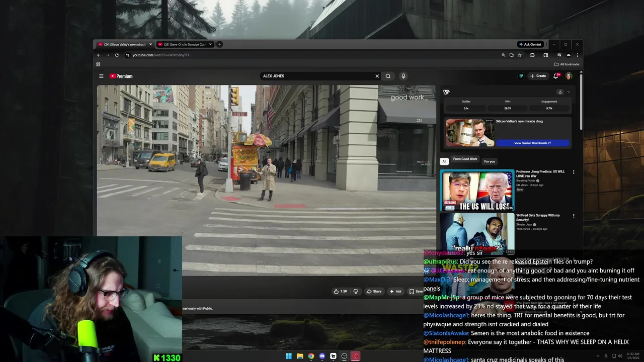Open Discord from the taskbar
644x362 pixels.
click(x=322, y=356)
